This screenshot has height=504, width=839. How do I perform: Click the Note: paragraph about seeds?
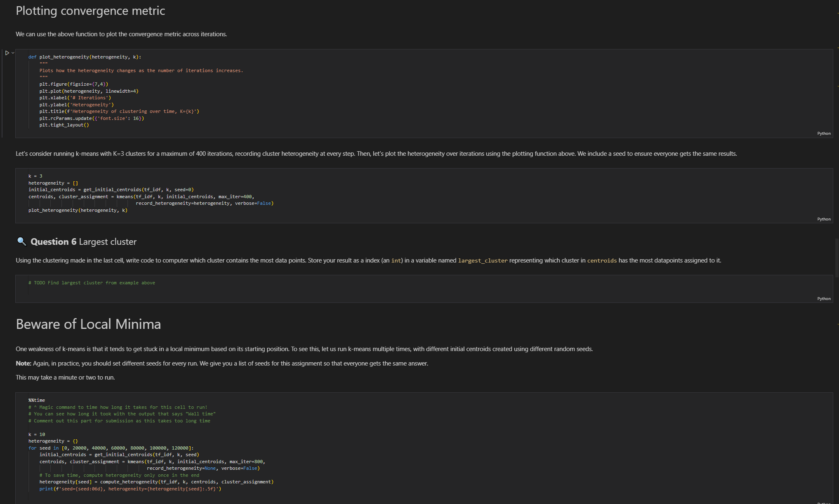(x=222, y=363)
